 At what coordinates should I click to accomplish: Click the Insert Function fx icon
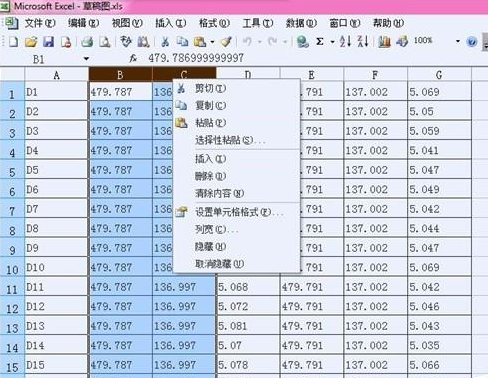(x=133, y=59)
